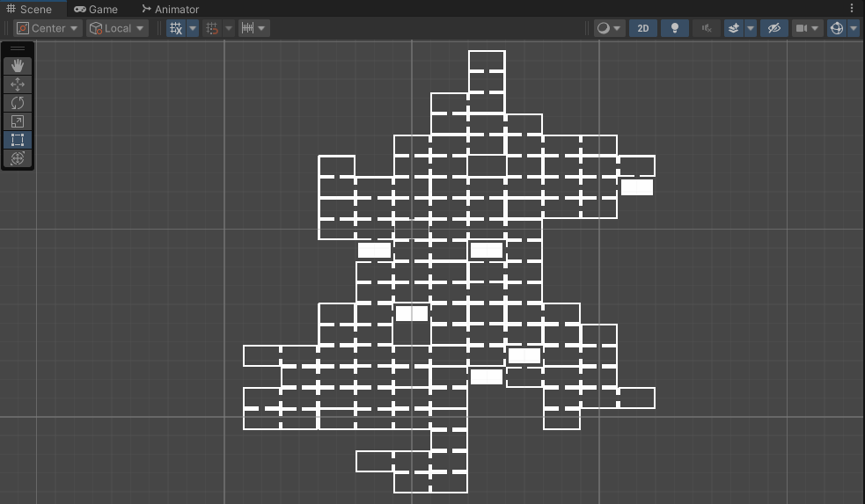Image resolution: width=865 pixels, height=504 pixels.
Task: Expand the grid snapping settings arrow
Action: pos(229,28)
